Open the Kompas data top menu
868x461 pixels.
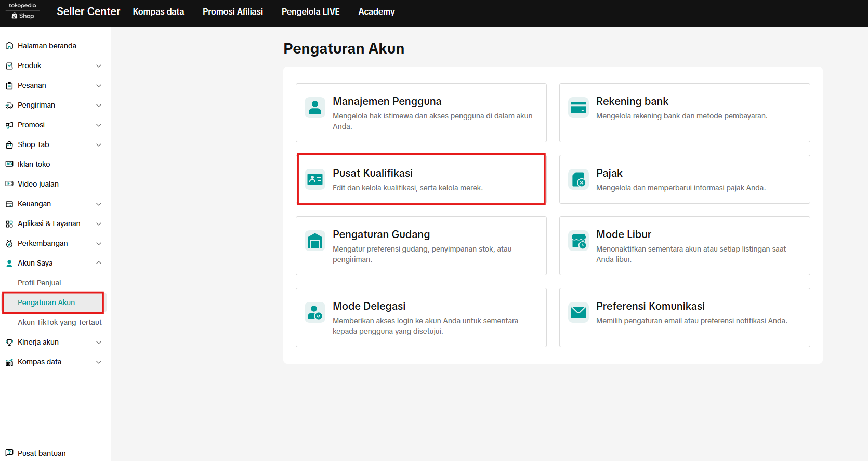point(159,11)
